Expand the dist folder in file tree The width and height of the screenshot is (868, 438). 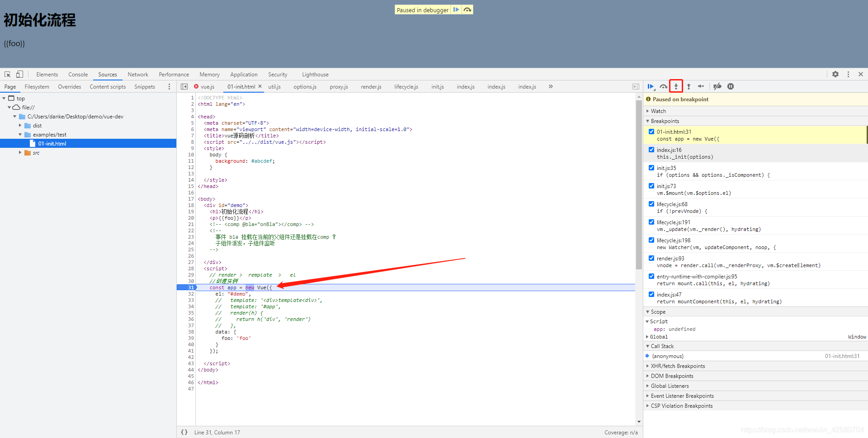tap(20, 125)
